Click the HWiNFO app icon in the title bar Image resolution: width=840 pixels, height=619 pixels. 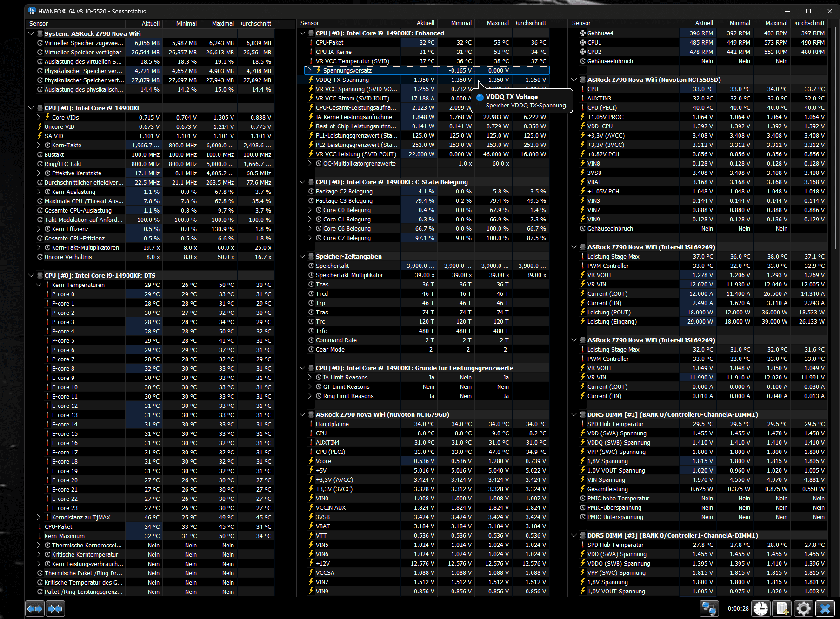32,11
